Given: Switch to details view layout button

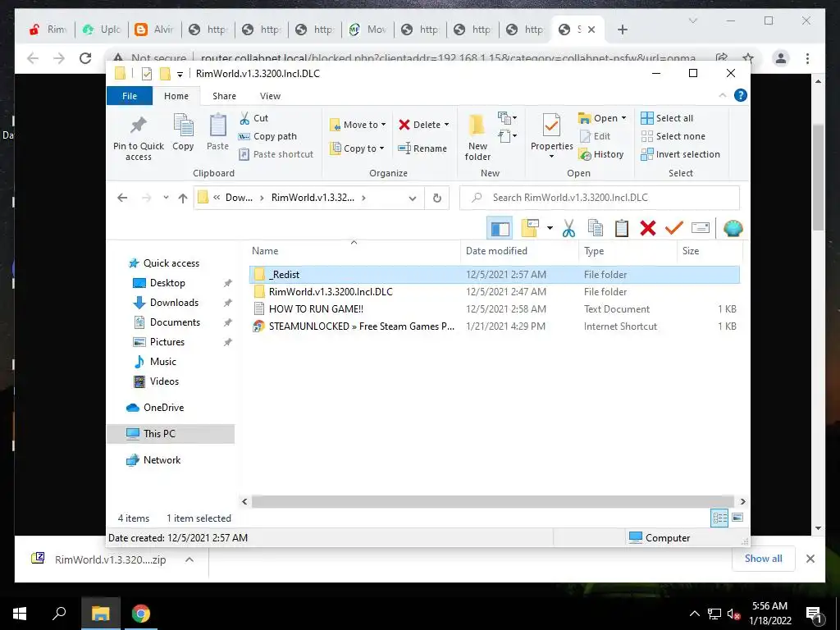Looking at the screenshot, I should (719, 518).
